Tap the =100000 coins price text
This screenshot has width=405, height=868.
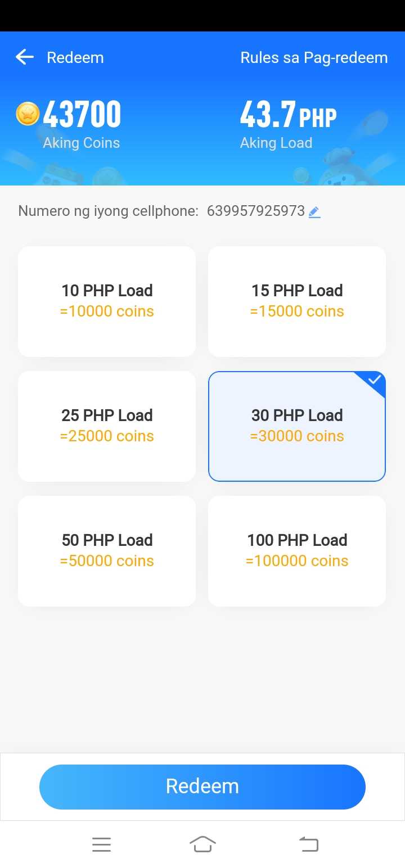pos(297,560)
